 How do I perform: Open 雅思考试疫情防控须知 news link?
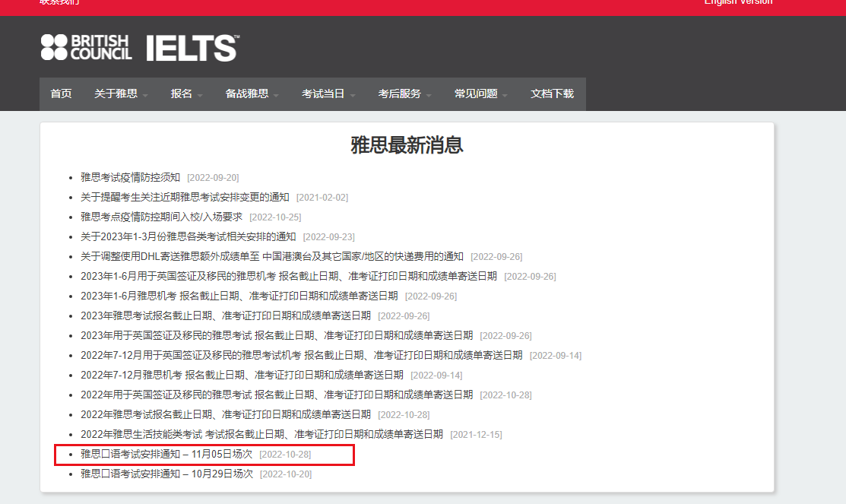[131, 178]
